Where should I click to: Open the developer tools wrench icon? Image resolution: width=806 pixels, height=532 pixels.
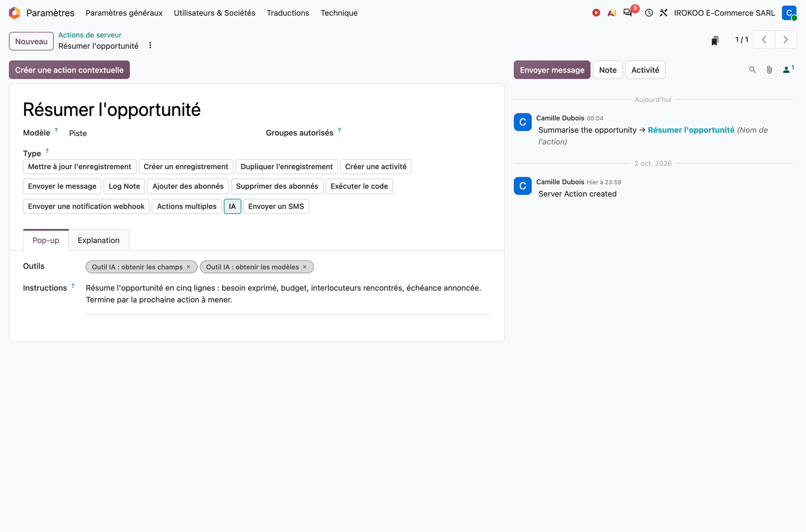[664, 13]
